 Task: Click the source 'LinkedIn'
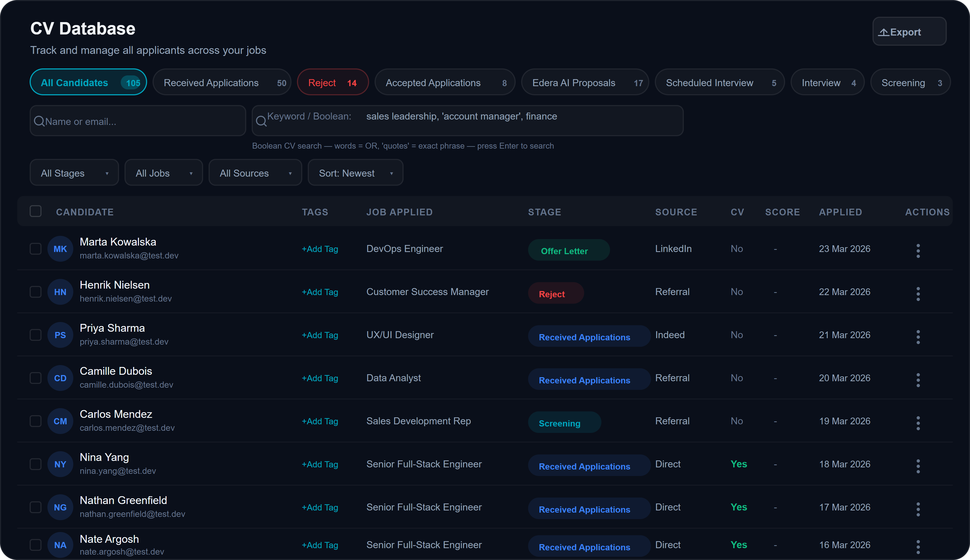click(673, 249)
